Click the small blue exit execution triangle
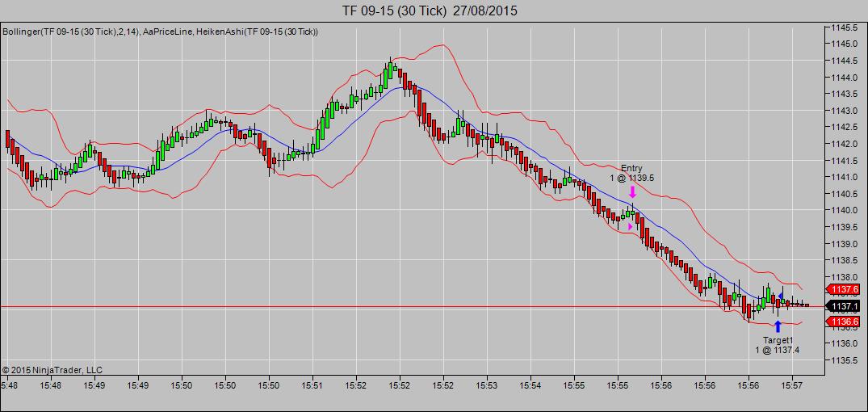This screenshot has width=868, height=412. pos(781,296)
